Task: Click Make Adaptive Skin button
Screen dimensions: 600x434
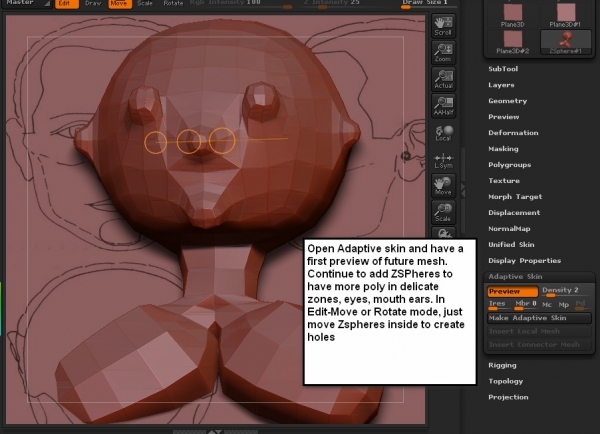Action: click(539, 318)
